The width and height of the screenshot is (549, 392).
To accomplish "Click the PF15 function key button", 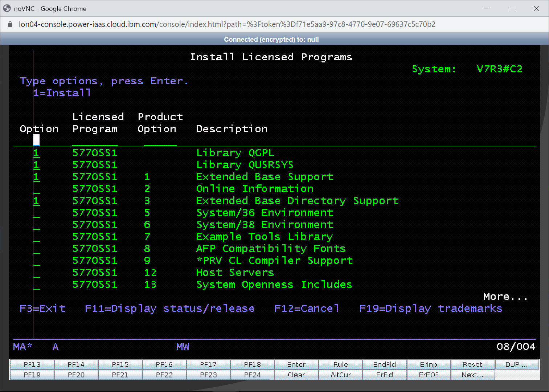I will coord(120,364).
